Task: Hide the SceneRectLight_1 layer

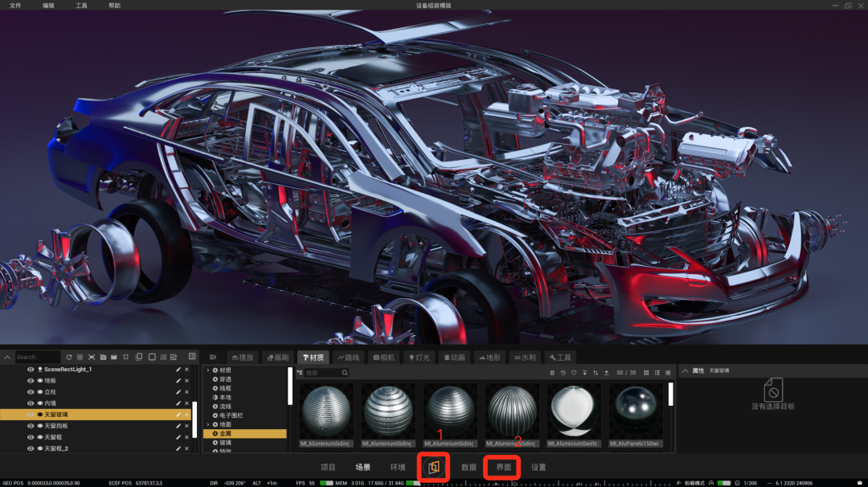Action: tap(31, 369)
